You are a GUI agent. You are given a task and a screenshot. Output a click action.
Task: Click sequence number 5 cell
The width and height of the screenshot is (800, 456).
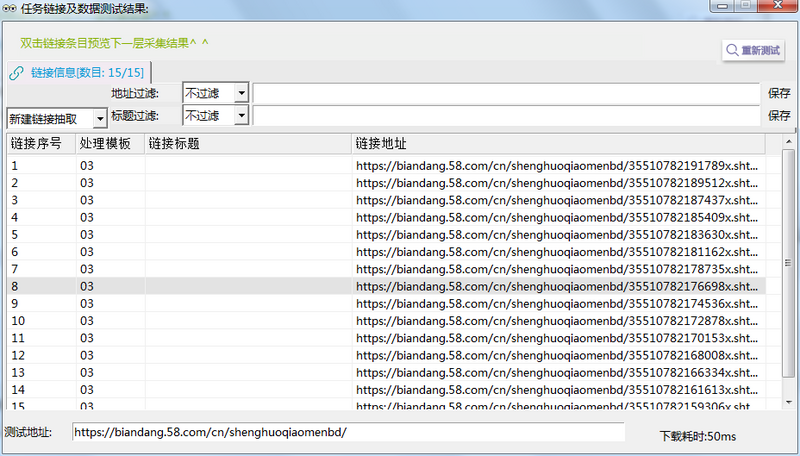[x=41, y=235]
